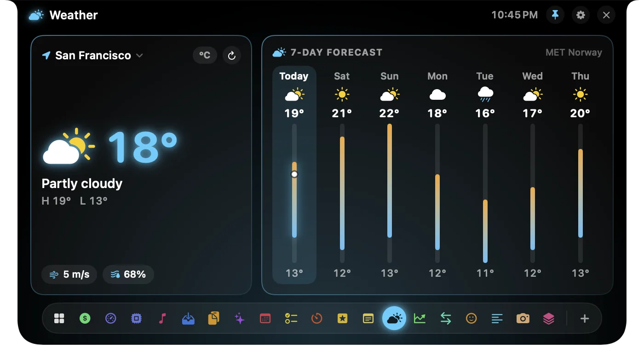644x354 pixels.
Task: Open the CPU chip monitor widget
Action: (136, 318)
